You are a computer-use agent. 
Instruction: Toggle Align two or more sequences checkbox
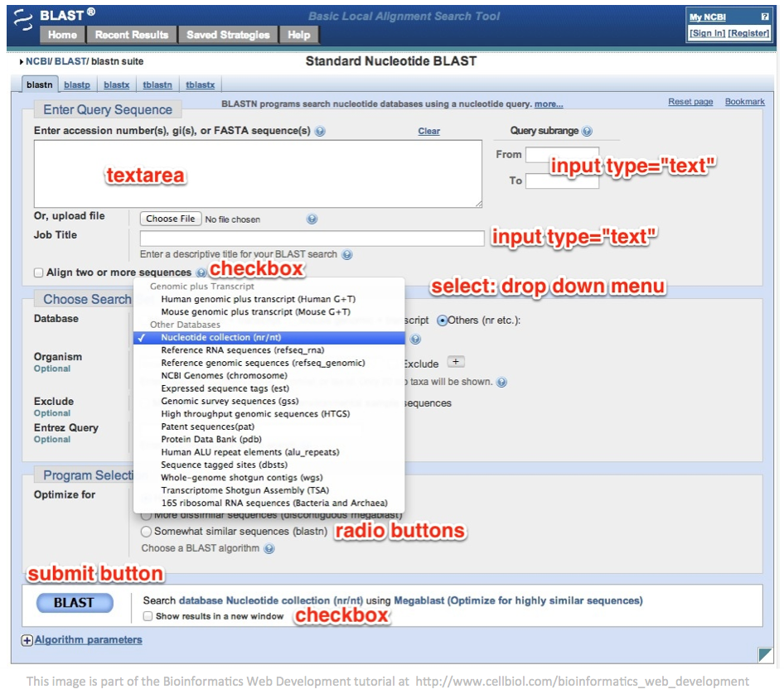point(38,272)
